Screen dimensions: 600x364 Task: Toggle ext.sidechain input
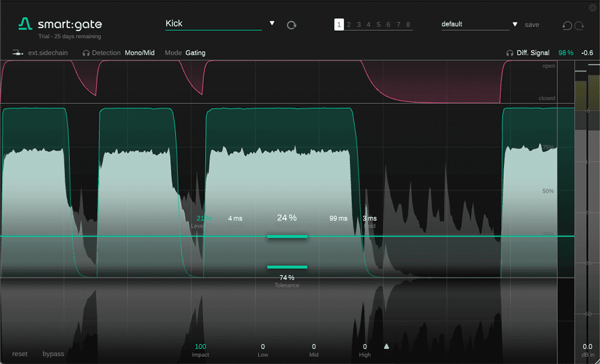48,53
